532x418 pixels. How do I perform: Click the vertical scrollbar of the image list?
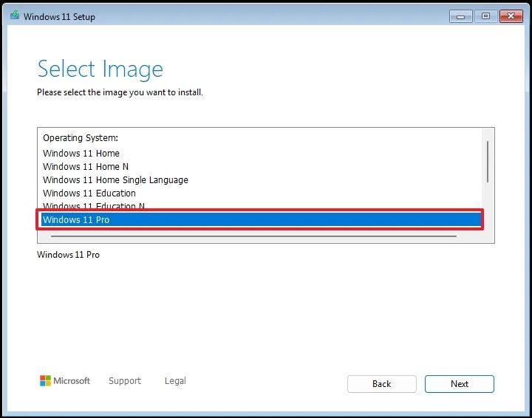point(487,161)
